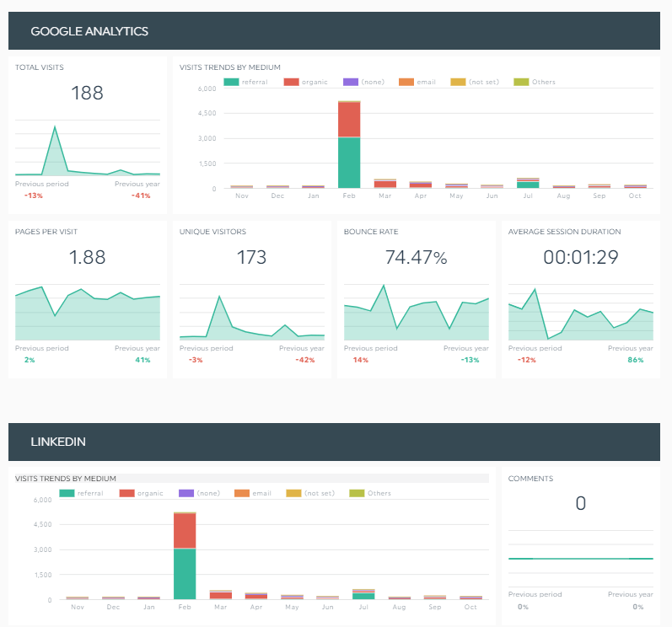
Task: Click Pages Per Visit previous period 2%
Action: click(30, 360)
